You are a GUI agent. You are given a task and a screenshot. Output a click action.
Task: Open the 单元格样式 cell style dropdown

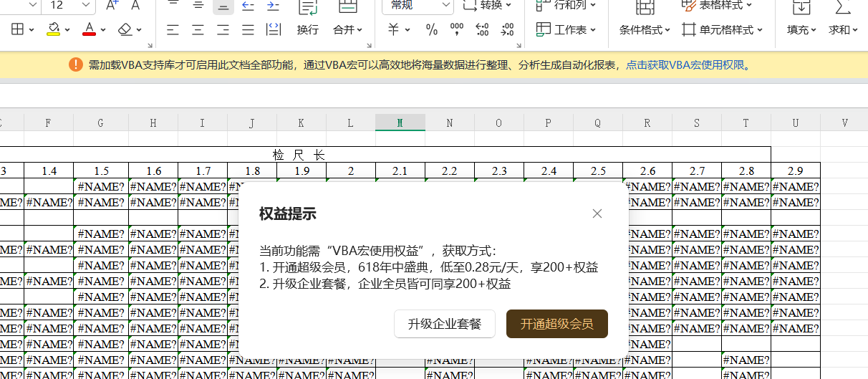pyautogui.click(x=722, y=29)
